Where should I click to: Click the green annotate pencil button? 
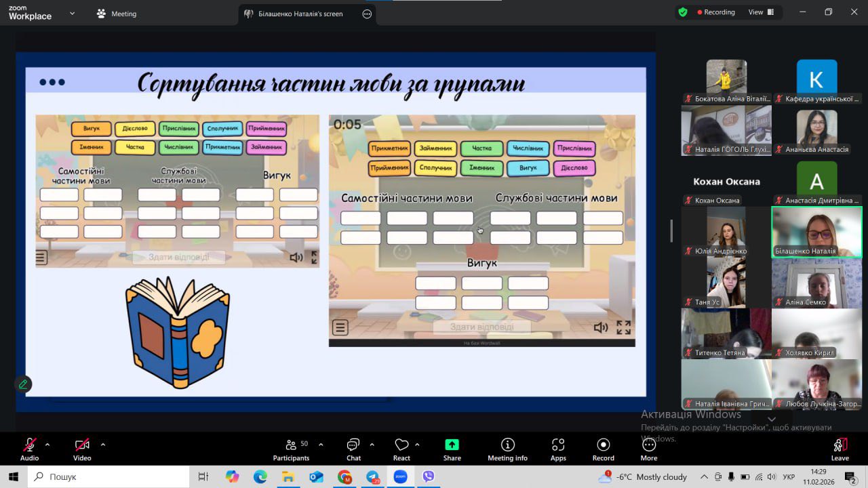pyautogui.click(x=23, y=384)
